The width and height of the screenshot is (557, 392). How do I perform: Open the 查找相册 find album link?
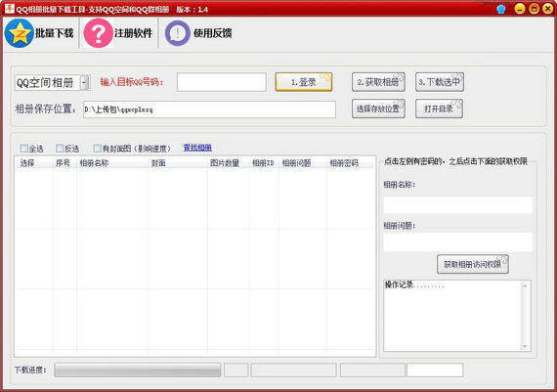click(197, 148)
